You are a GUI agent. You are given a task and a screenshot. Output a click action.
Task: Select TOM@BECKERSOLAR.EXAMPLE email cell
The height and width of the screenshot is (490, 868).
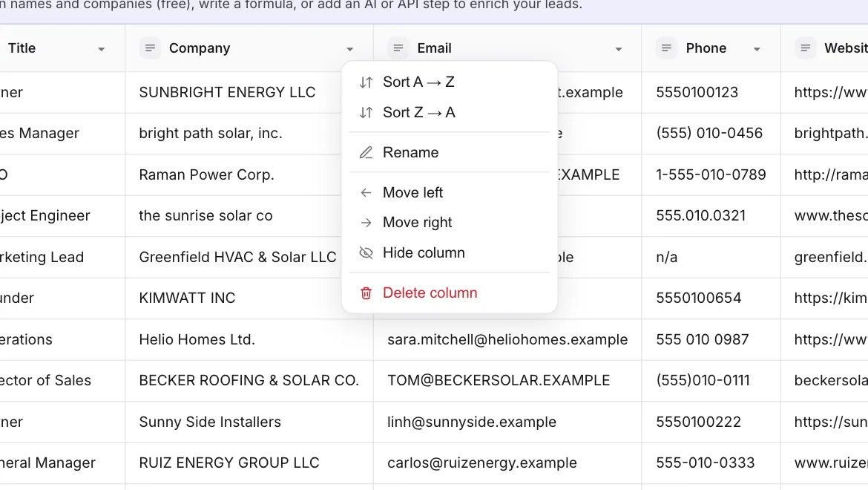pyautogui.click(x=507, y=380)
